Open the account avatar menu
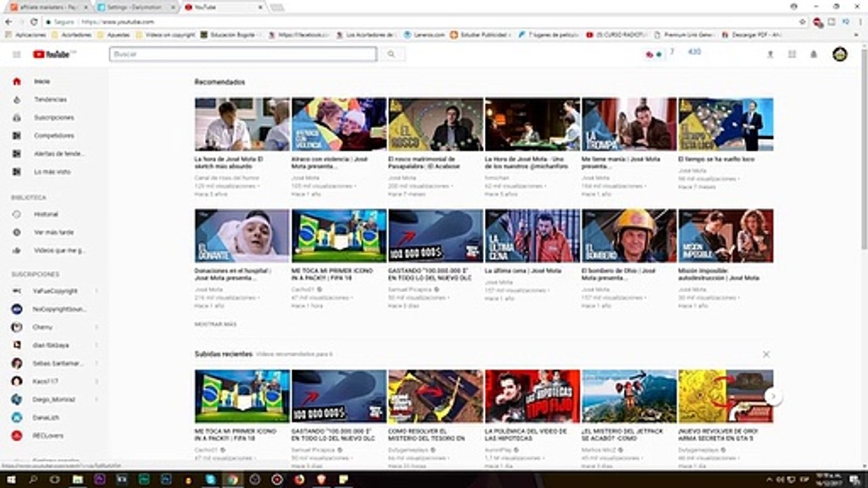The height and width of the screenshot is (488, 868). (x=840, y=54)
